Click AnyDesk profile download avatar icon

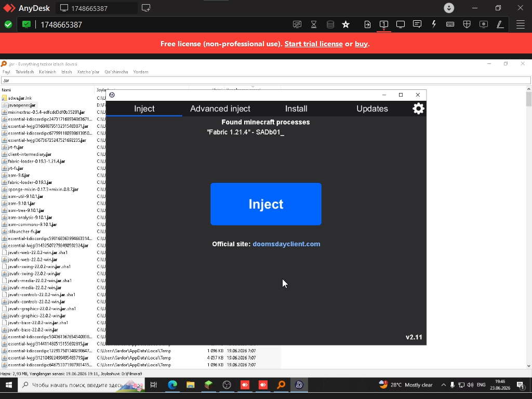coord(449,8)
